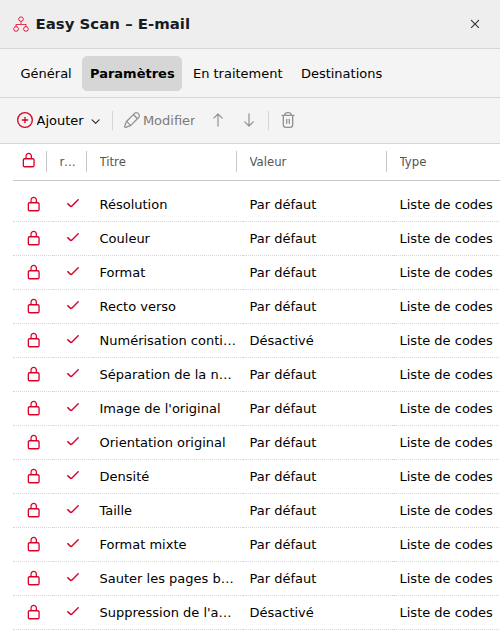This screenshot has height=638, width=500.
Task: Click the lock icon in Format row
Action: tap(34, 273)
